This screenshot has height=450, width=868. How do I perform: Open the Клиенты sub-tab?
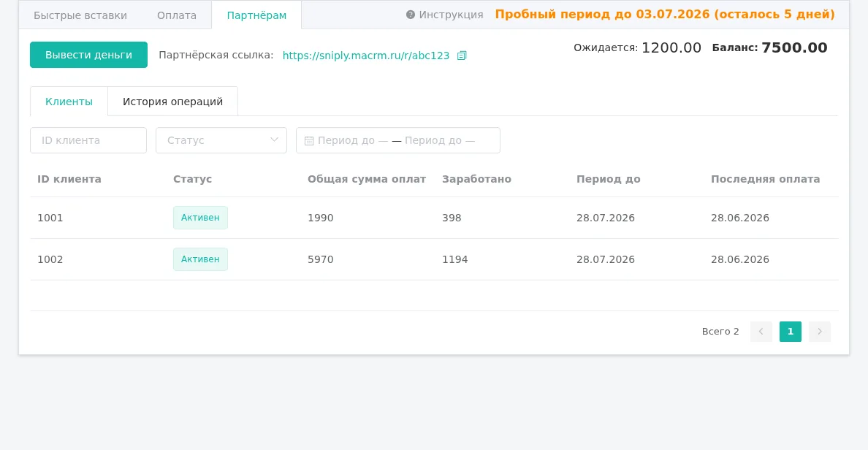69,102
